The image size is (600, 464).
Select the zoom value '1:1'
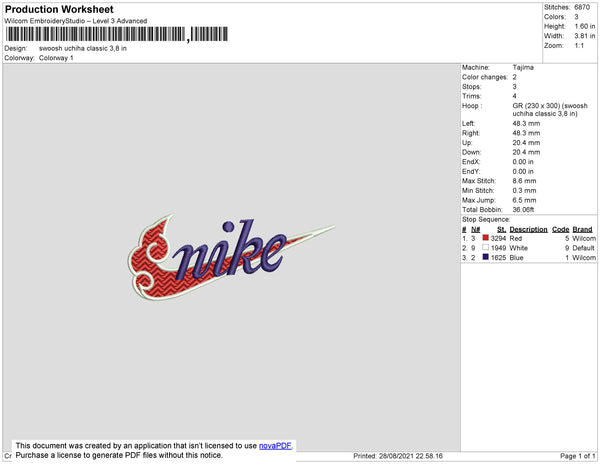pyautogui.click(x=579, y=46)
